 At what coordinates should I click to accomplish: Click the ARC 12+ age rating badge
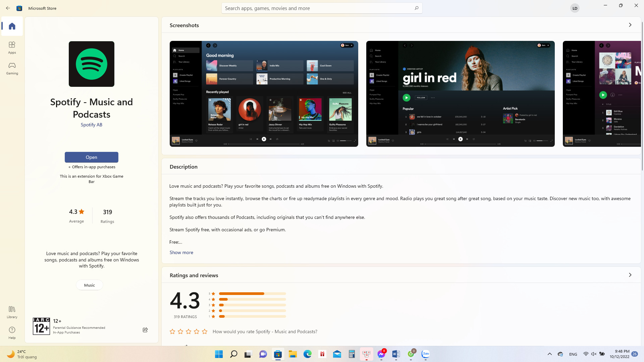[41, 326]
